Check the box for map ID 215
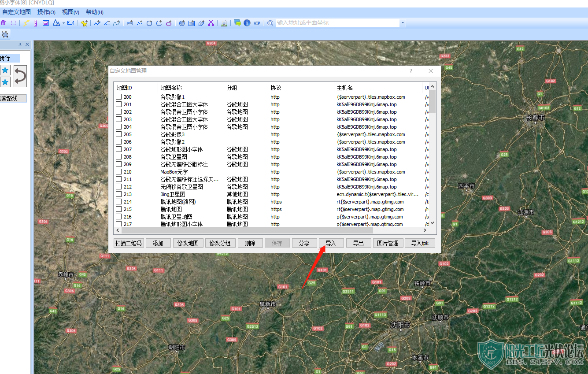The width and height of the screenshot is (588, 374). 119,209
